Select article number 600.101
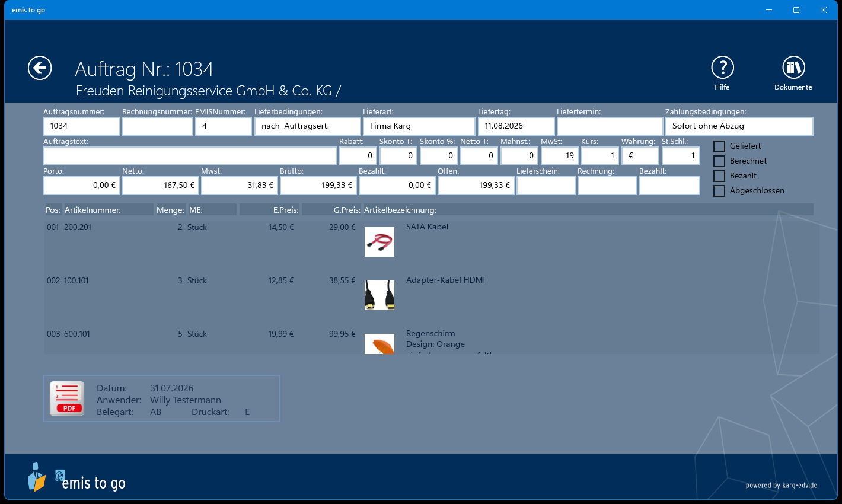 (x=77, y=334)
